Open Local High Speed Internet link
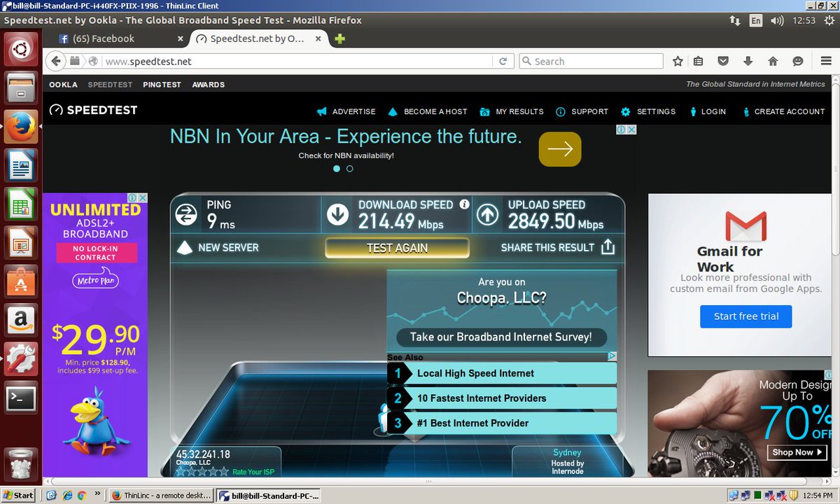 coord(502,373)
